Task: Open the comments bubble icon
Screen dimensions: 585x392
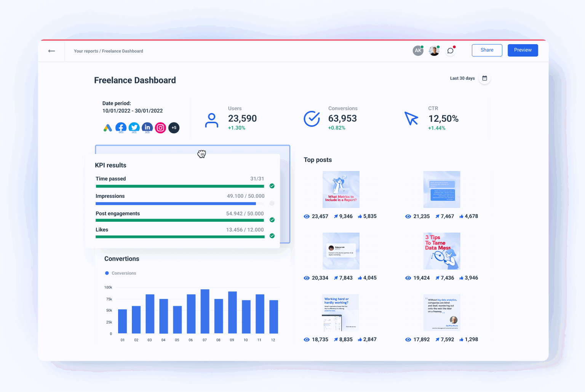Action: coord(451,50)
